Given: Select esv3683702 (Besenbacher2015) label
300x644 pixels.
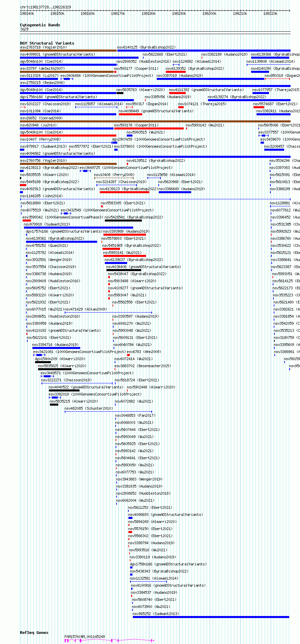Looking at the screenshot, I should pos(143,366).
